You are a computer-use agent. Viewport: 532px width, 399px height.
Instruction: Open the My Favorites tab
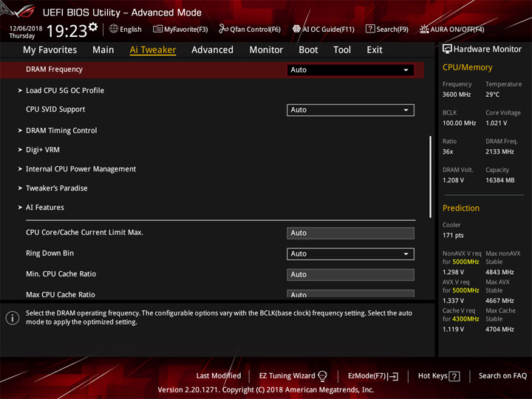click(x=50, y=50)
